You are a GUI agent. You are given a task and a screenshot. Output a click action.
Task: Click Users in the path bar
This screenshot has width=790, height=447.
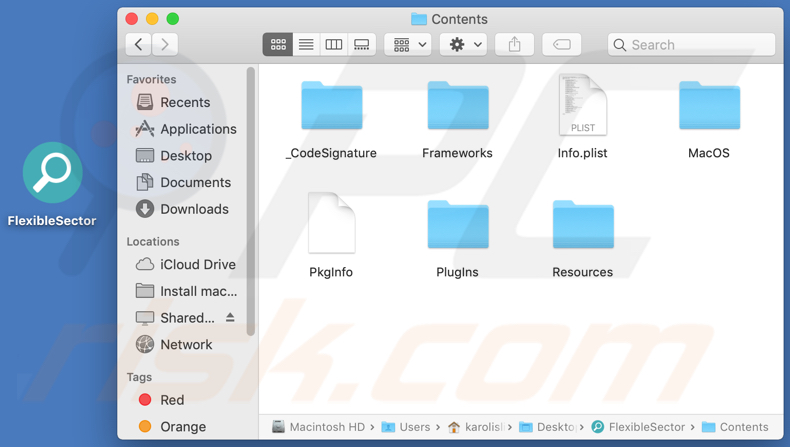click(406, 427)
